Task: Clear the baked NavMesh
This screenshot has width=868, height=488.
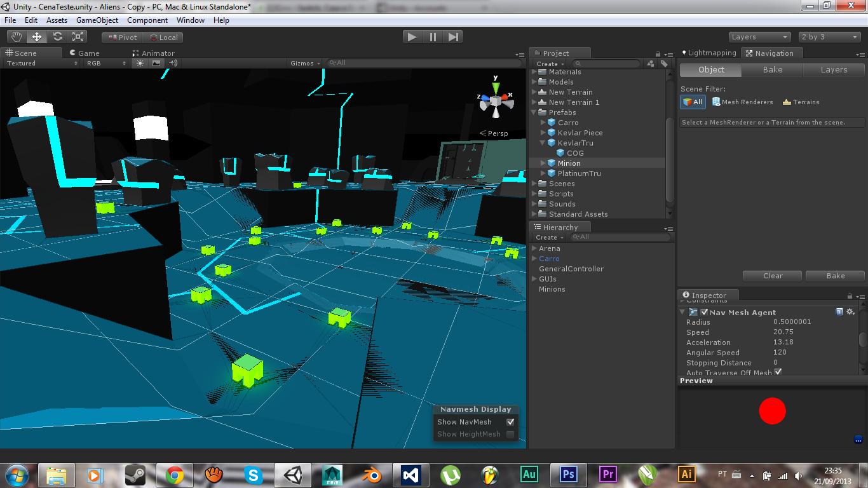Action: 773,276
